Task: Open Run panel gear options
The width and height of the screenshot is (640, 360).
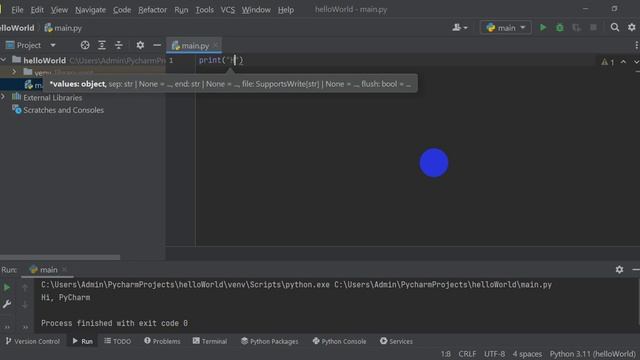Action: 619,269
